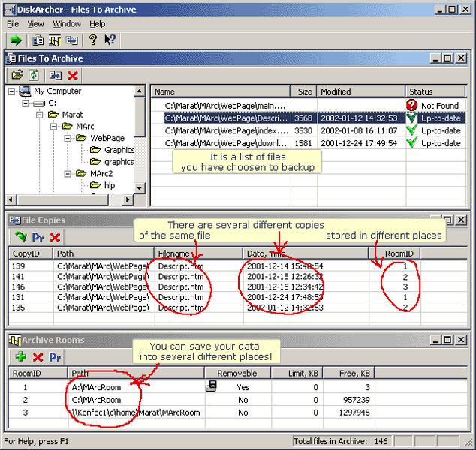Click red X delete in File Copies toolbar
The image size is (476, 450).
pyautogui.click(x=55, y=237)
